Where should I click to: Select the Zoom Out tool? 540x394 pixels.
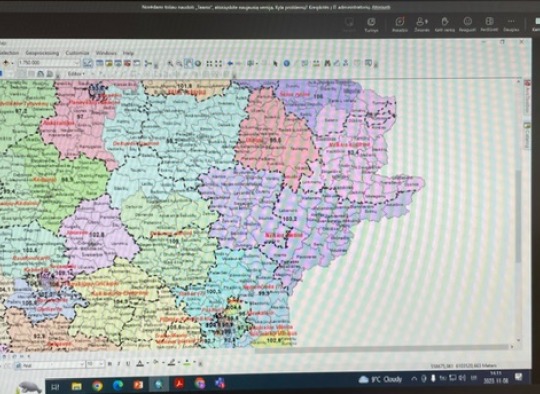179,63
